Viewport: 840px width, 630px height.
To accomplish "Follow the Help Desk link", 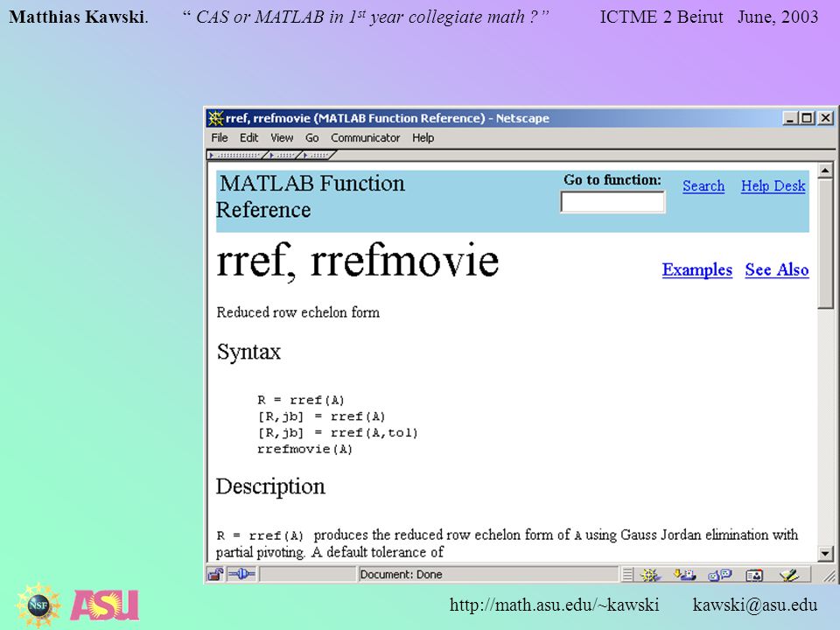I will coord(773,185).
